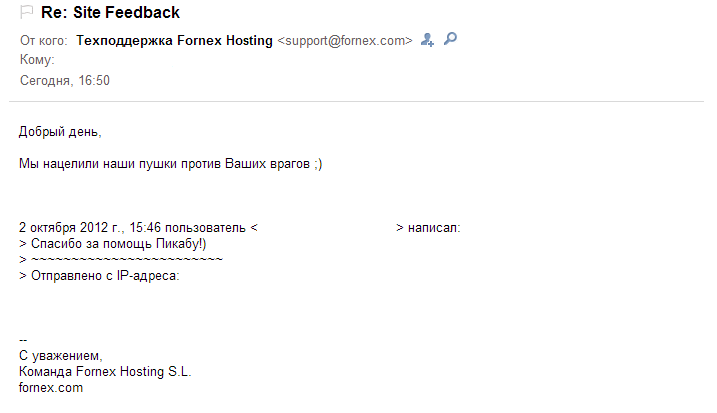
Task: Click the line about пушки против врагов
Action: 171,163
